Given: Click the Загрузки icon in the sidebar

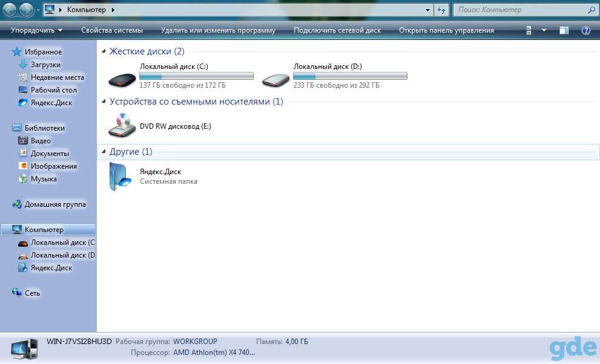Looking at the screenshot, I should [x=23, y=64].
